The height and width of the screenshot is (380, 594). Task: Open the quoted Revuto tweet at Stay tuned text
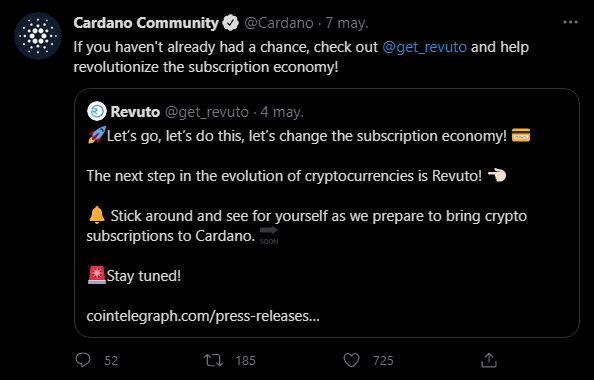point(144,276)
